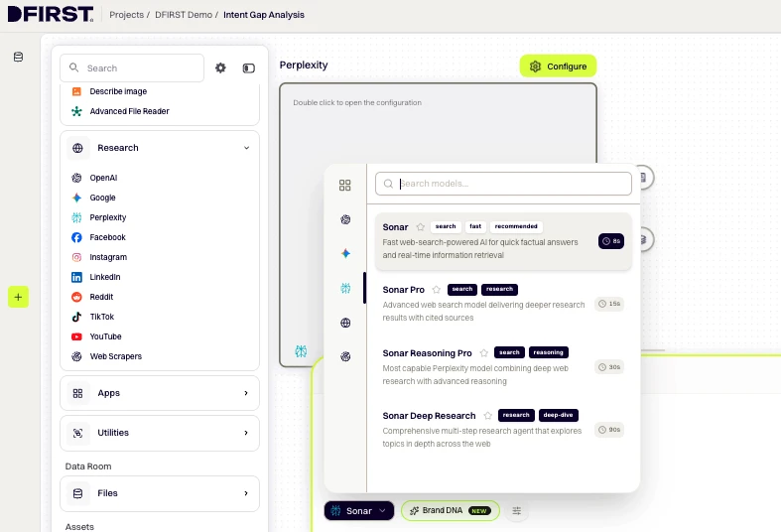Click Perplexity icon on node card

coord(301,351)
